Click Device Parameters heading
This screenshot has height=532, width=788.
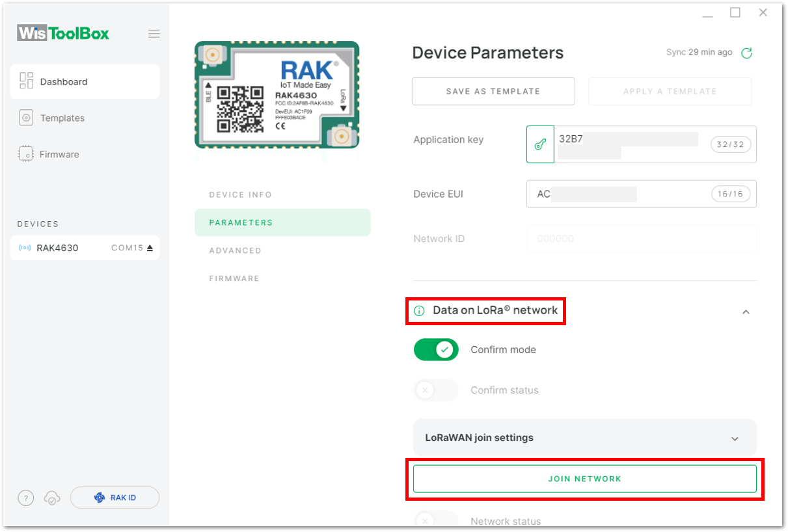[488, 53]
